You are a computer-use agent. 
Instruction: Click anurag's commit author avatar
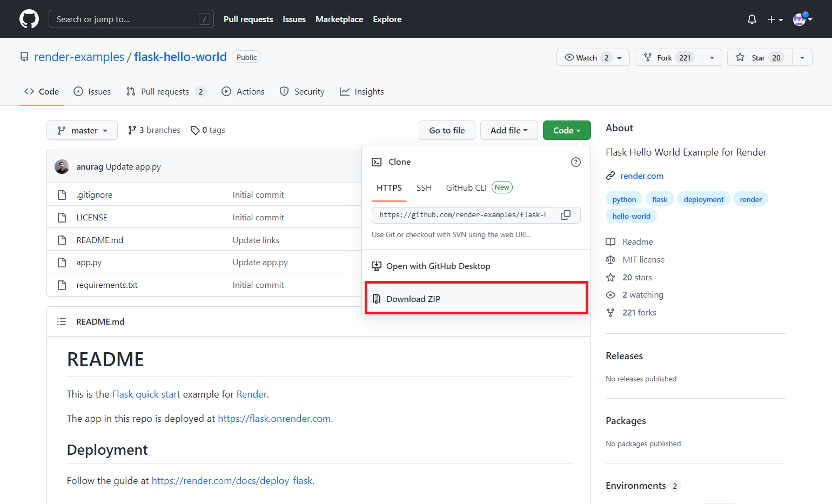tap(62, 167)
